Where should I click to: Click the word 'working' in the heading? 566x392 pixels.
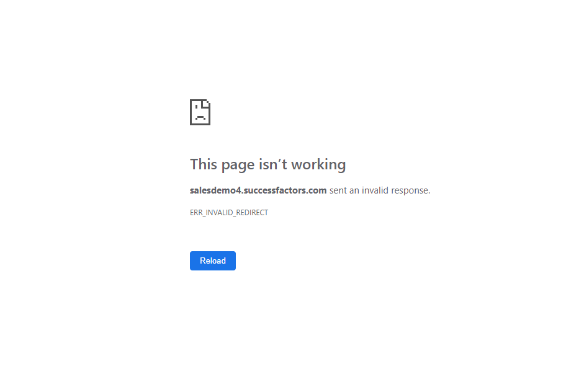click(318, 164)
